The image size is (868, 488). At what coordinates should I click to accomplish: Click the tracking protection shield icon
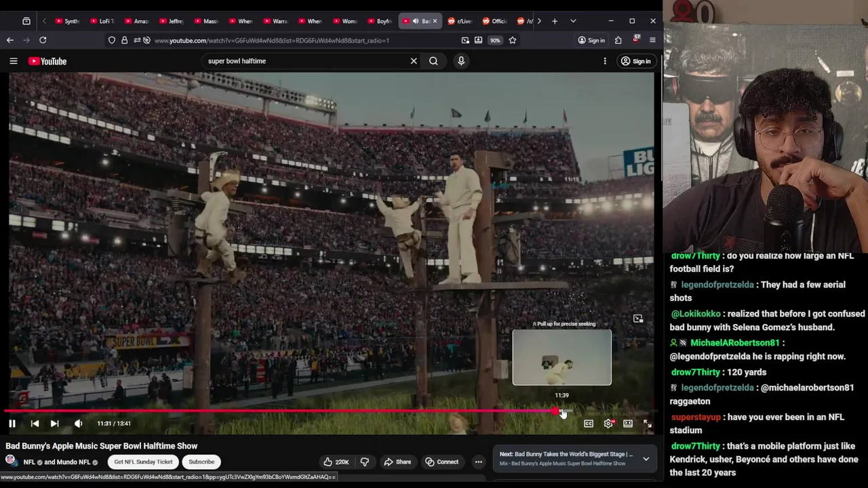pyautogui.click(x=112, y=41)
